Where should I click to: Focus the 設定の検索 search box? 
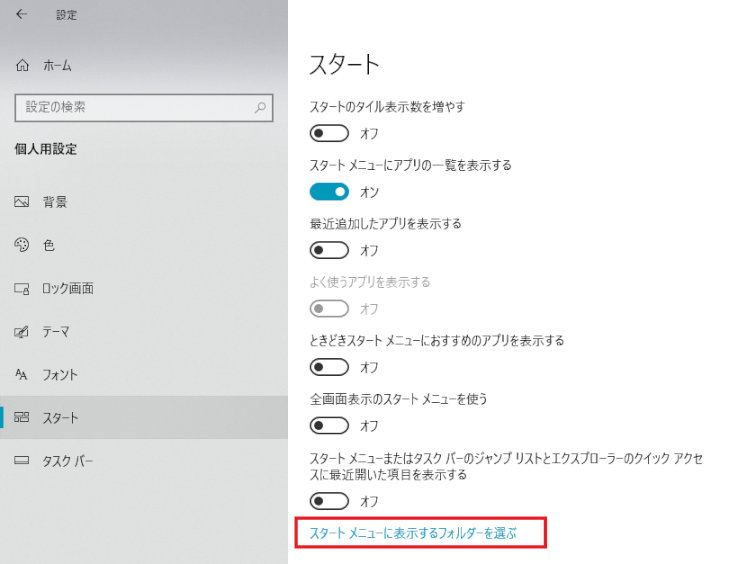(x=144, y=108)
